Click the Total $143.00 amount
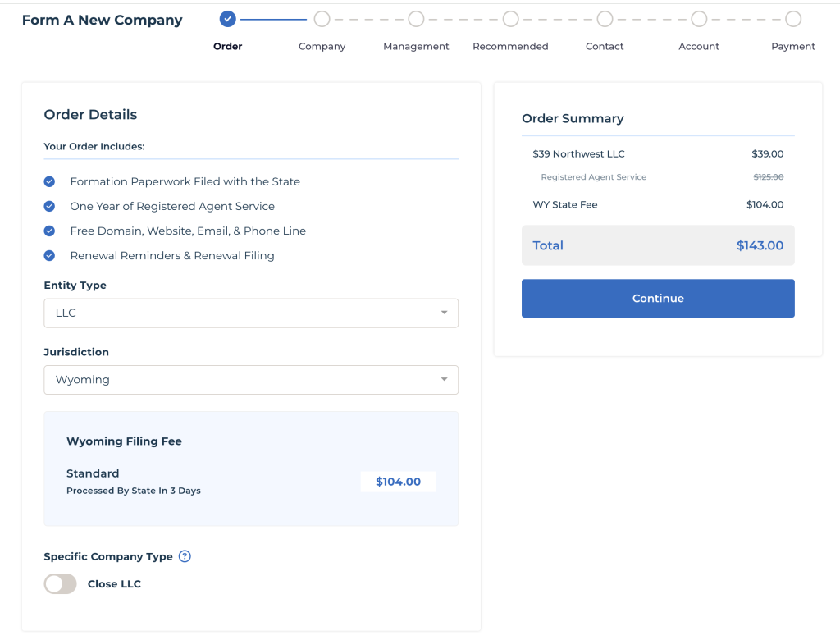This screenshot has width=840, height=640. pos(760,245)
